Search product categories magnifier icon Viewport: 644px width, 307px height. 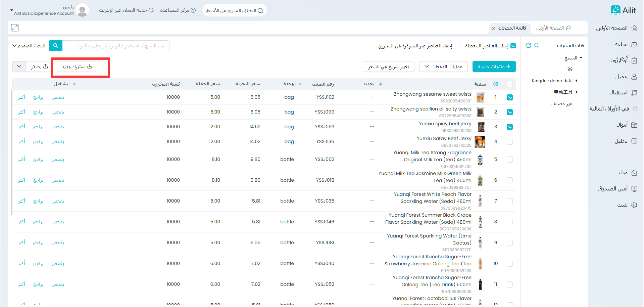coord(537,45)
